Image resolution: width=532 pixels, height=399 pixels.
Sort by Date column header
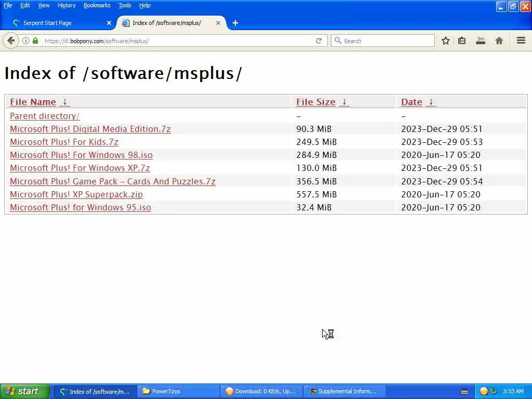411,102
